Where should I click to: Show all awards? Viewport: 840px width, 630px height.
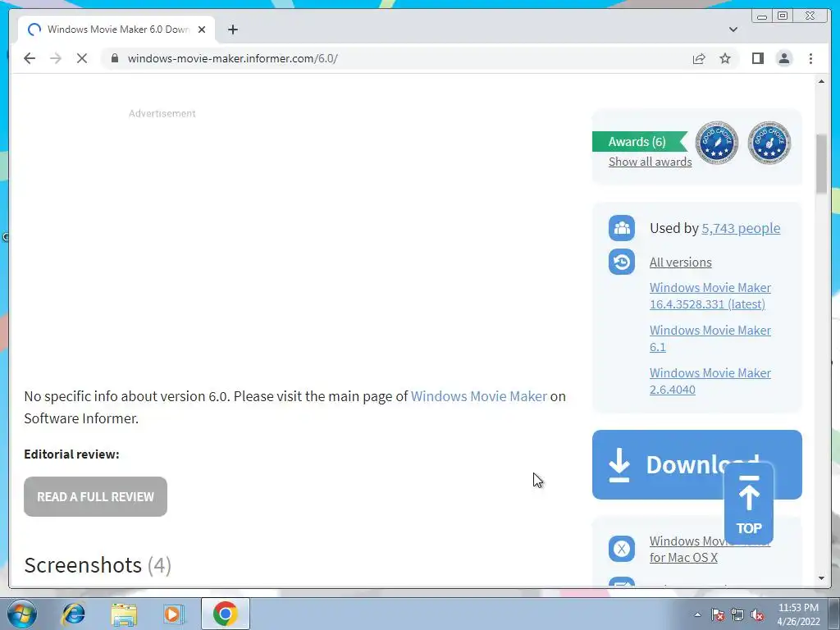(x=650, y=162)
